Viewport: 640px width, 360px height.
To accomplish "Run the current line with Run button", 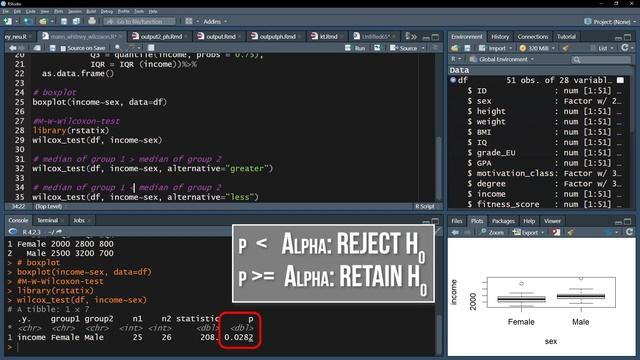I will pyautogui.click(x=355, y=48).
